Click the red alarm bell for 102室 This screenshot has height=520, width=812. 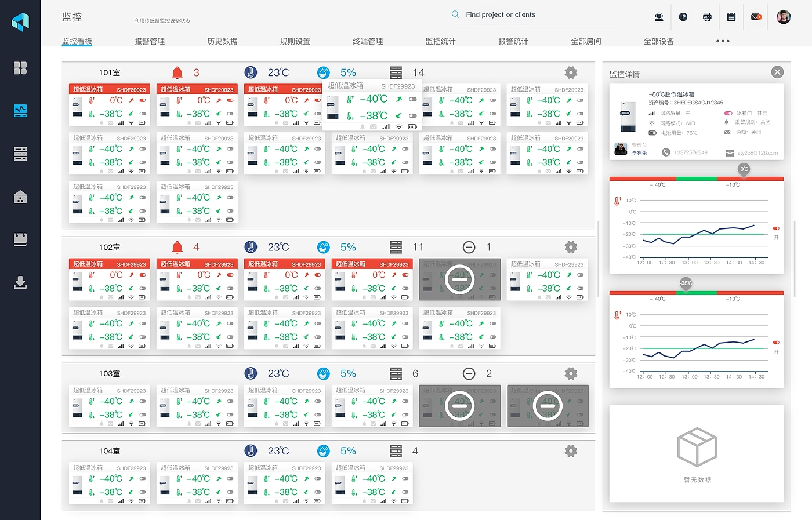point(177,248)
